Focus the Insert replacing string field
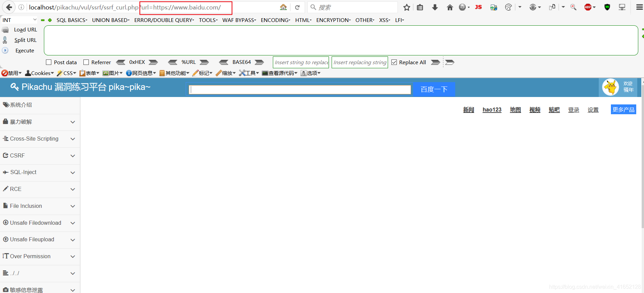The image size is (644, 293). (360, 62)
